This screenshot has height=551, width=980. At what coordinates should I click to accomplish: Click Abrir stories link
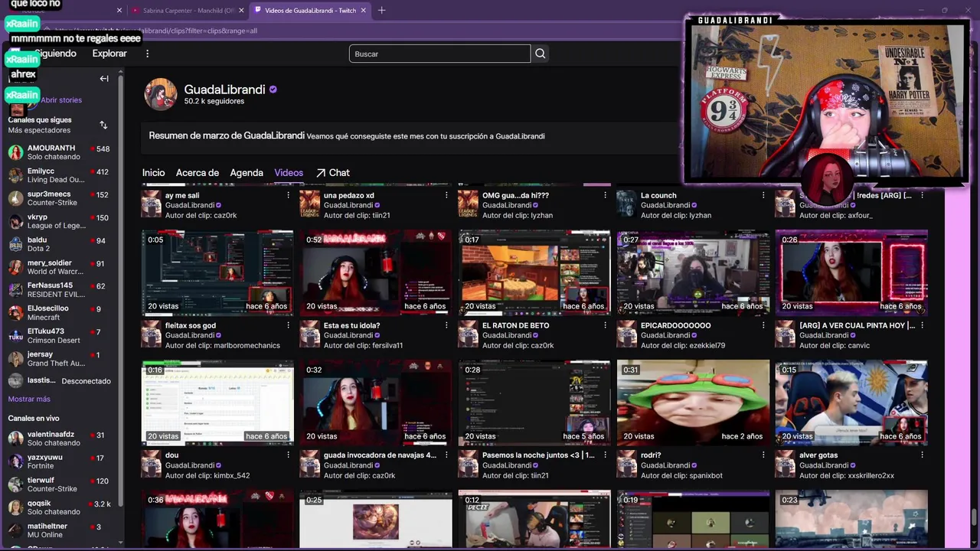click(x=61, y=100)
